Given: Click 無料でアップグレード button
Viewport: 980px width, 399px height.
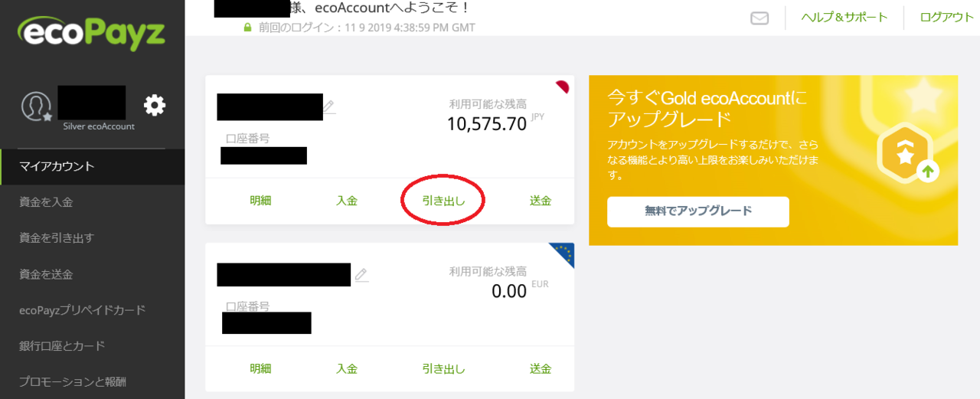Looking at the screenshot, I should (698, 211).
